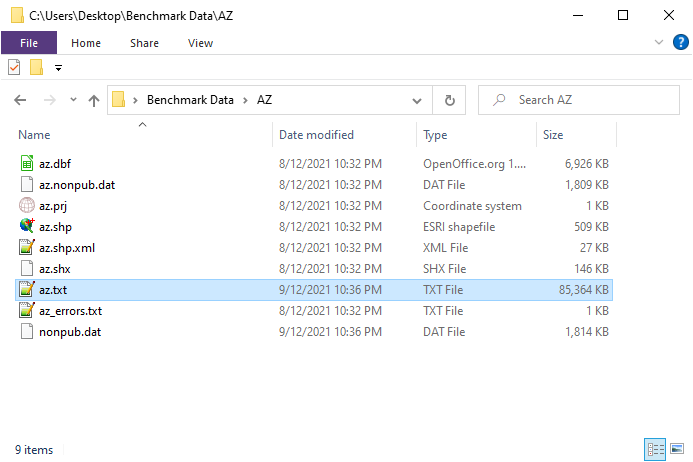Click Benchmark Data in the breadcrumb path

[190, 100]
